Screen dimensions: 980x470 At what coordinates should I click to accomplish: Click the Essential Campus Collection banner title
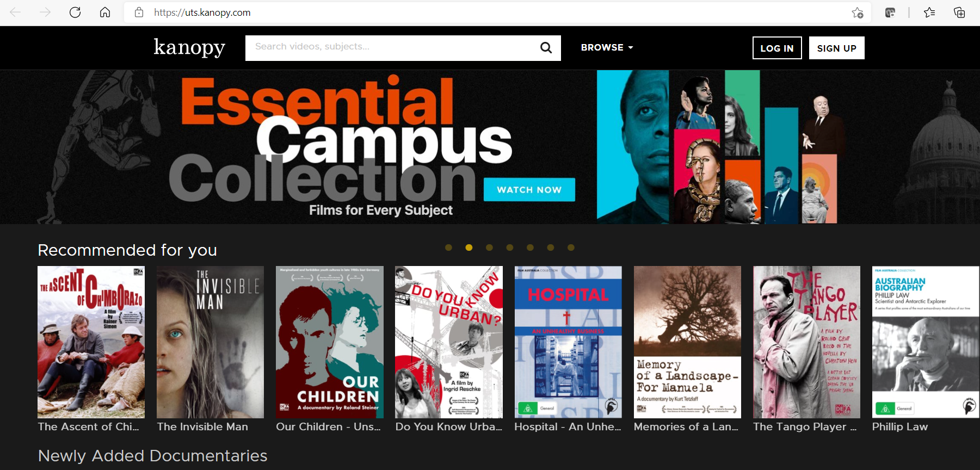[340, 139]
